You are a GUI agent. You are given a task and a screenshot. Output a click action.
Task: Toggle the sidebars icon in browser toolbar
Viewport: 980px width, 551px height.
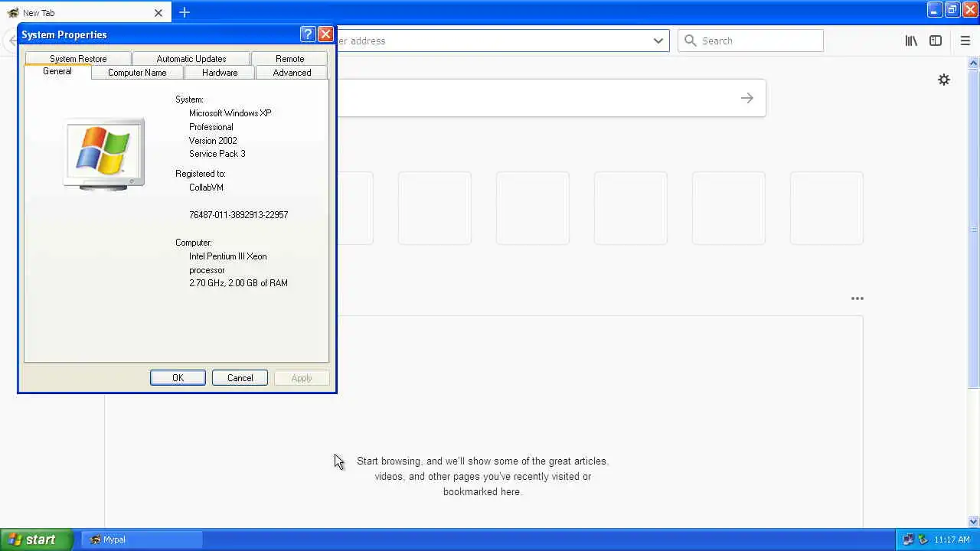click(x=936, y=41)
